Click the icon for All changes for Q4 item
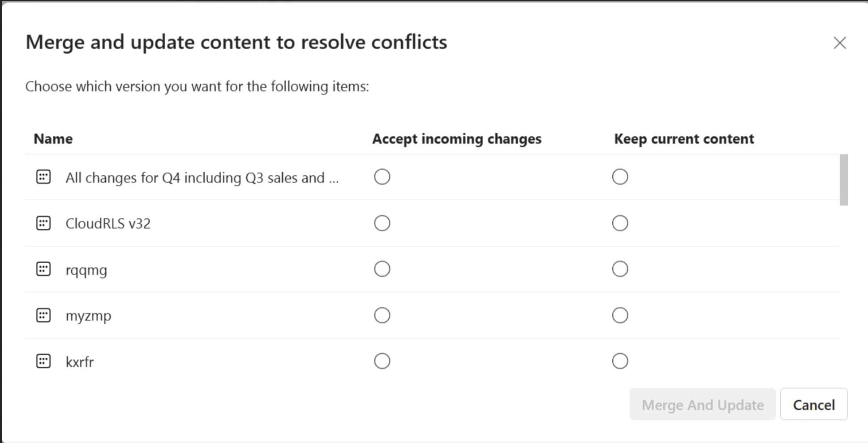The image size is (868, 443). pyautogui.click(x=43, y=177)
